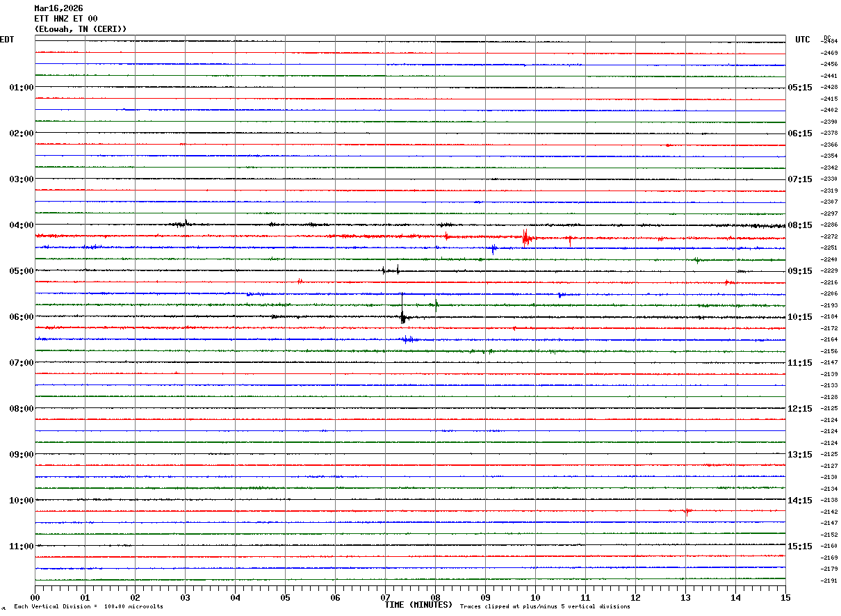This screenshot has height=616, width=841.
Task: Select the 07:00 EDT time label
Action: click(x=22, y=363)
